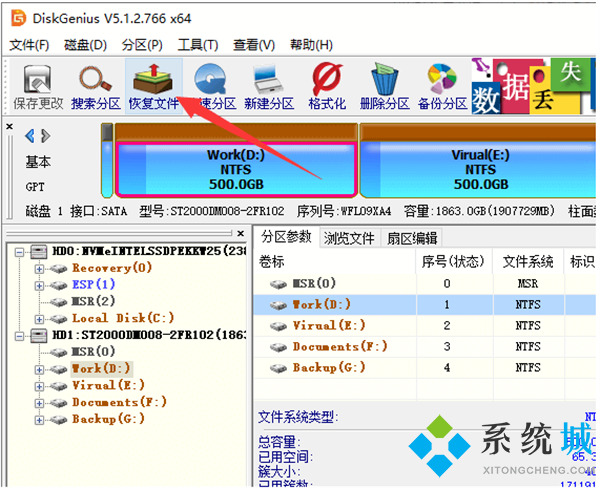Open the 文件(F) menu
The width and height of the screenshot is (600, 488).
click(29, 45)
